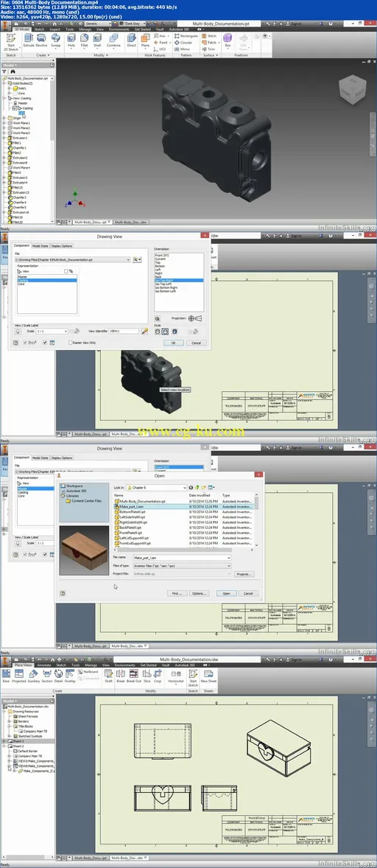Open the Model State tab with Iso Top Right highlighted
This screenshot has height=868, width=377.
[40, 246]
